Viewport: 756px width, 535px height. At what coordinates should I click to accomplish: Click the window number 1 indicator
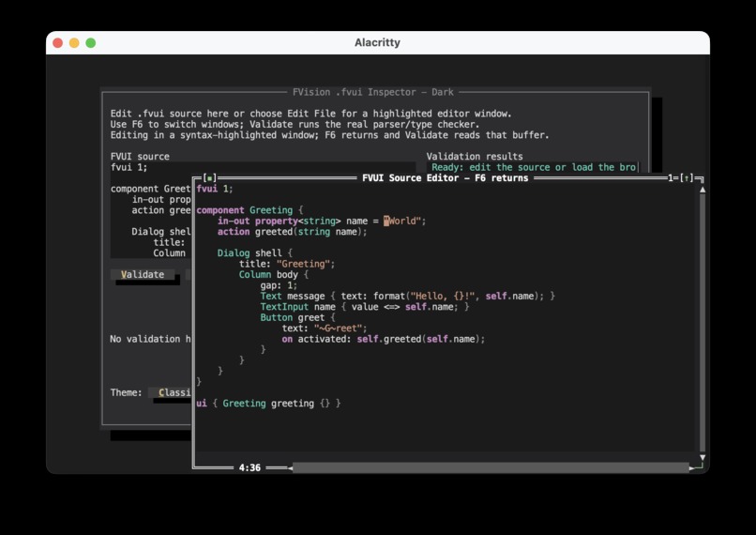[671, 178]
